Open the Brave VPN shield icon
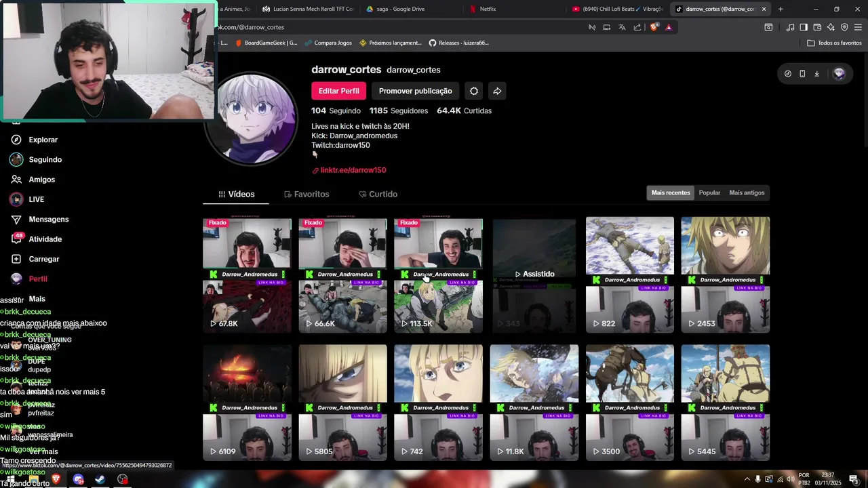The width and height of the screenshot is (868, 488). [x=844, y=27]
